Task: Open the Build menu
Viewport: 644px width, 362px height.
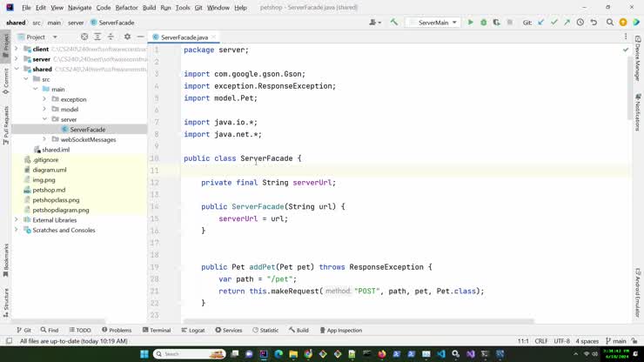Action: [x=149, y=7]
